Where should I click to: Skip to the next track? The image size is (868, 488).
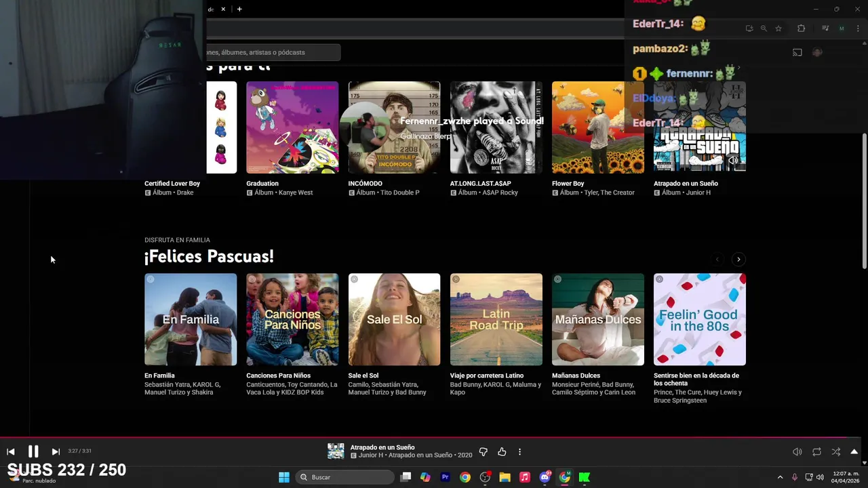click(x=56, y=451)
